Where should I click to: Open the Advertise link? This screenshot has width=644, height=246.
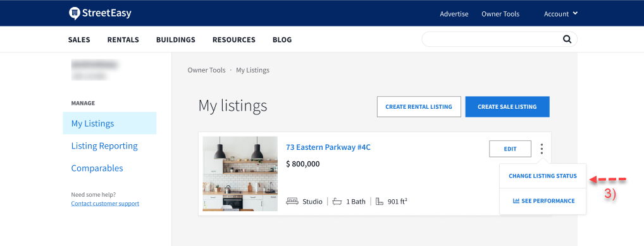454,14
